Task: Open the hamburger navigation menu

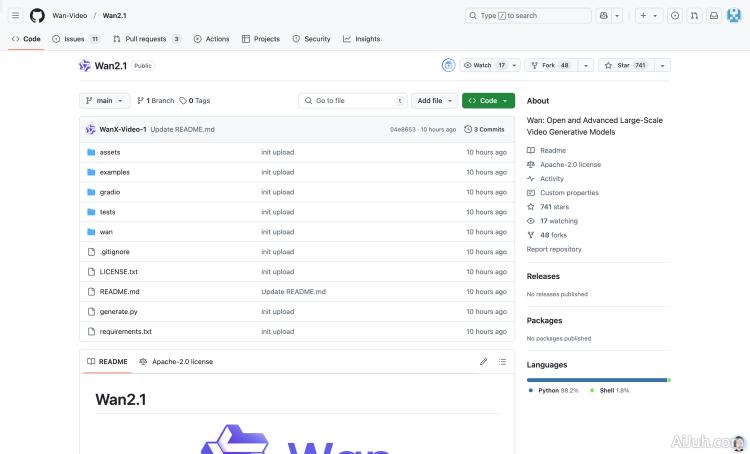Action: pyautogui.click(x=15, y=16)
